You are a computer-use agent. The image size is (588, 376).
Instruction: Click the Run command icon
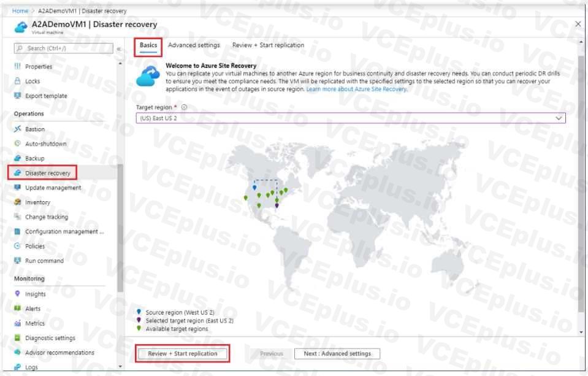point(17,261)
